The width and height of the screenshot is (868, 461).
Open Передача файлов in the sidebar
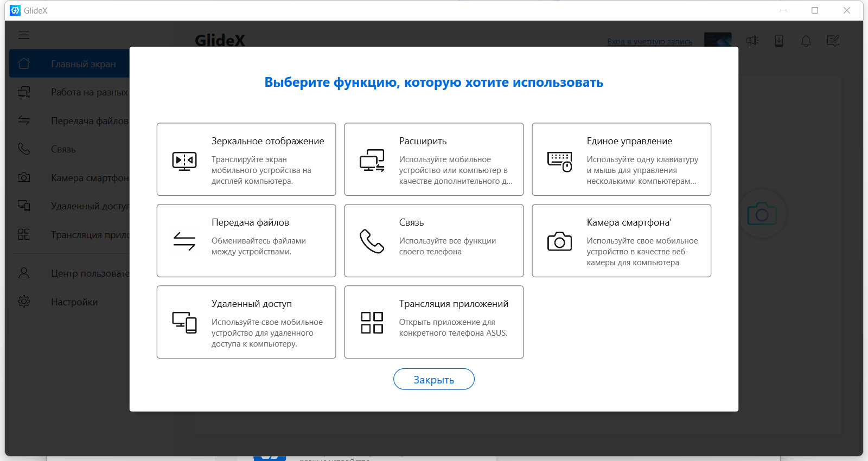(69, 120)
